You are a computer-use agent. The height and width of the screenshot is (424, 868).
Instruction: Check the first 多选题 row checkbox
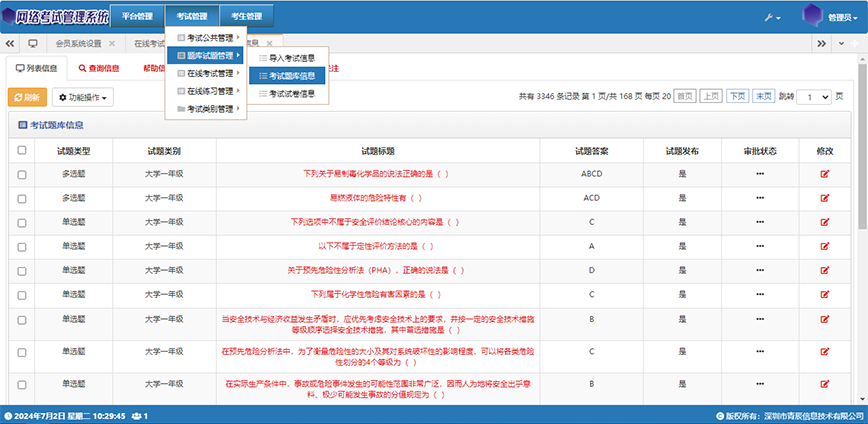coord(22,174)
